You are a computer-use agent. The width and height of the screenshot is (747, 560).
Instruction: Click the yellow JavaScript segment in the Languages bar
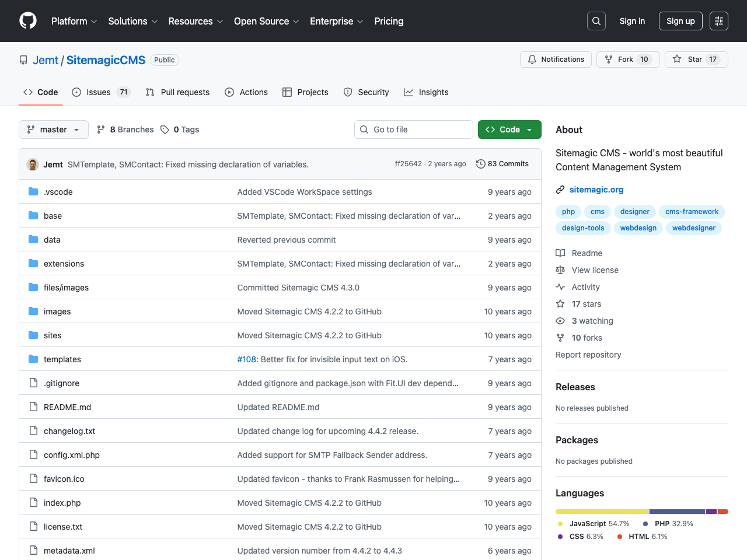pos(601,511)
